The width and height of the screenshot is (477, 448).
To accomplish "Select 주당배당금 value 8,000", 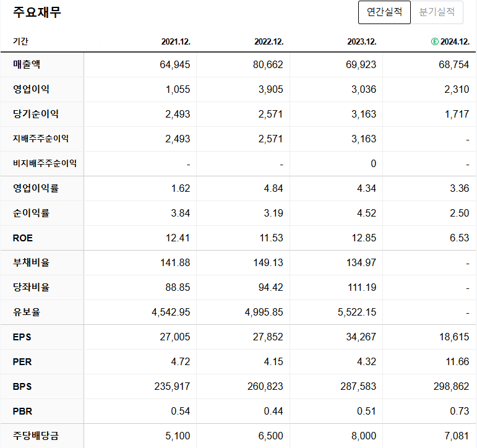I will (x=364, y=436).
